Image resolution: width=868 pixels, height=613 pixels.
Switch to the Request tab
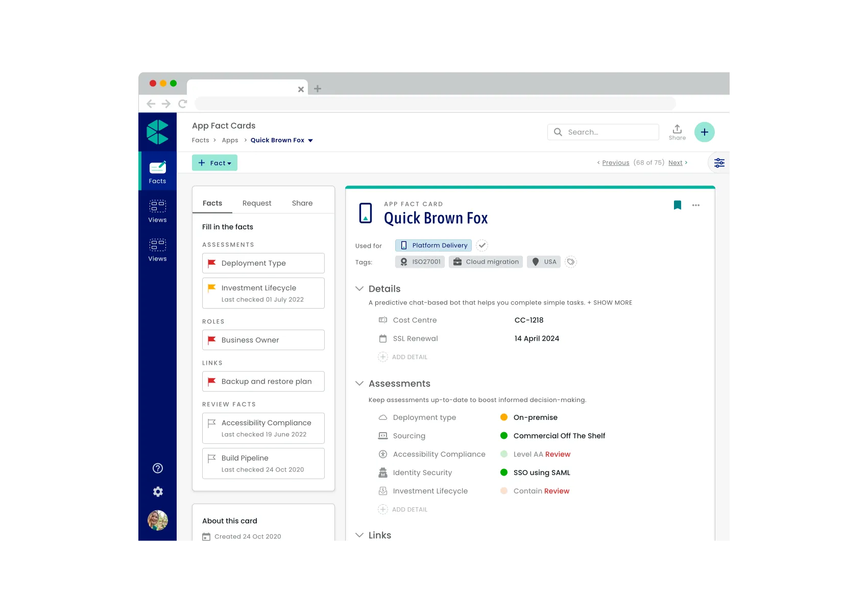tap(257, 203)
